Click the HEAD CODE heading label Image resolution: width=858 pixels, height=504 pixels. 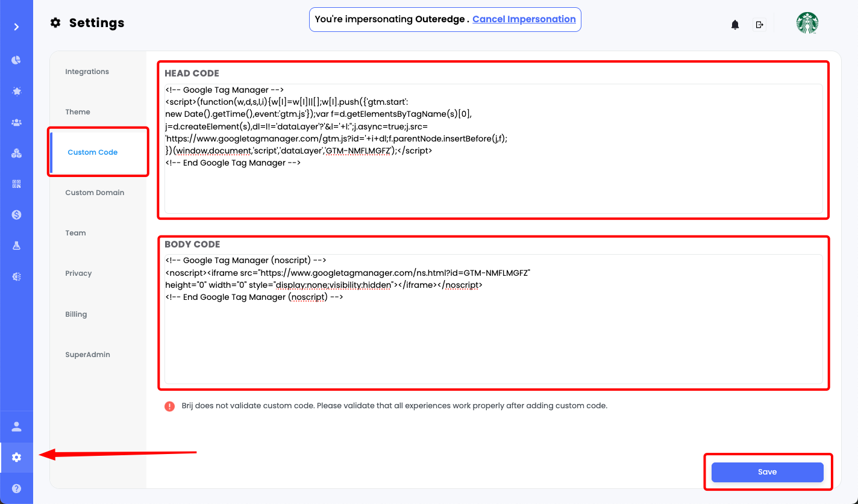(x=192, y=73)
